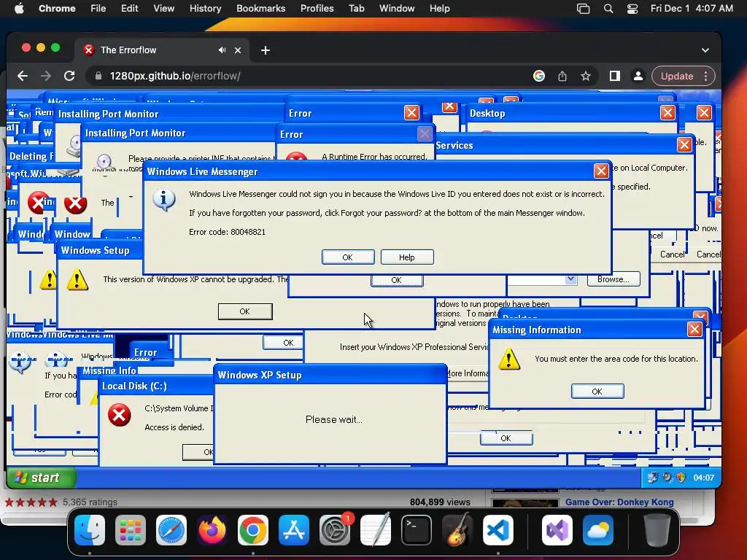Open the History menu
The height and width of the screenshot is (560, 747).
205,9
